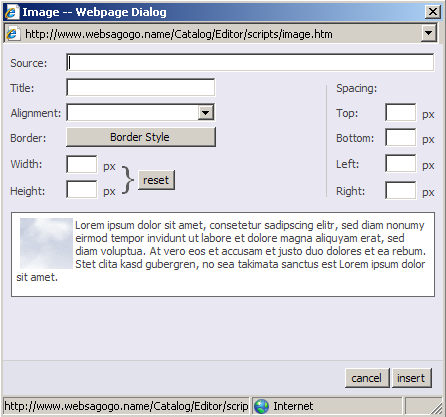Click the Source input field
Screen dimensions: 446x417
point(250,62)
